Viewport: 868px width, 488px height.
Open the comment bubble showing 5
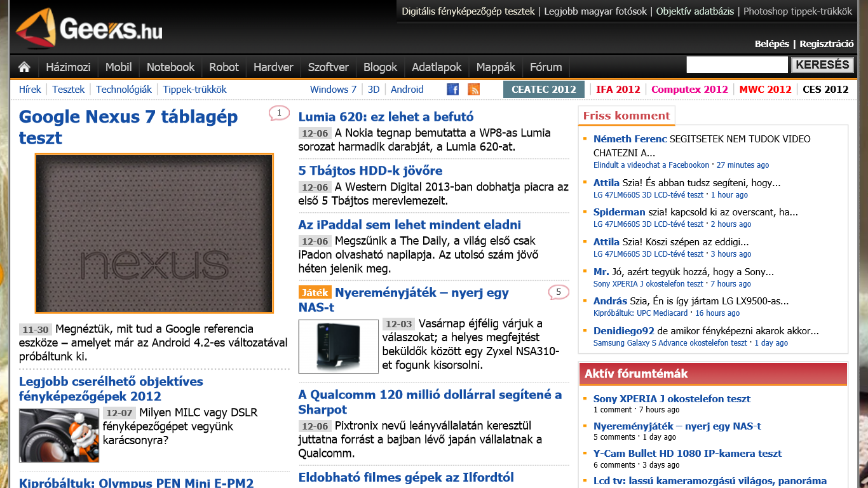[x=558, y=292]
